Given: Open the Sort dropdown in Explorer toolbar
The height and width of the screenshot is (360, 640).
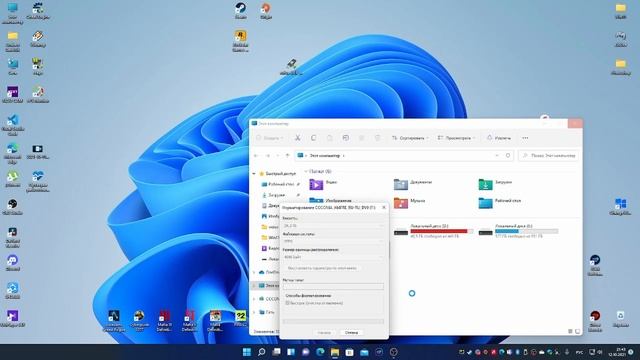Looking at the screenshot, I should click(x=410, y=138).
